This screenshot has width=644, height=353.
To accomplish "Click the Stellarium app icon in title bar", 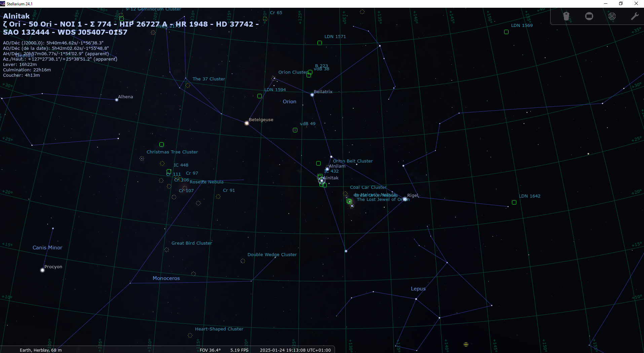I will tap(3, 4).
